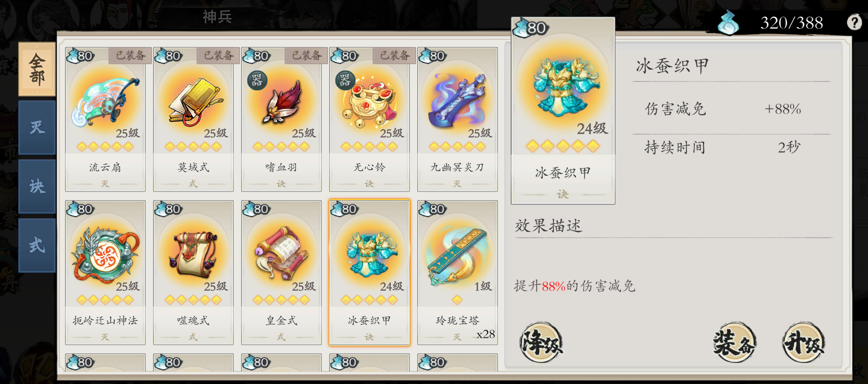
Task: Click the large 冰蚕织甲 preview card
Action: (x=563, y=111)
